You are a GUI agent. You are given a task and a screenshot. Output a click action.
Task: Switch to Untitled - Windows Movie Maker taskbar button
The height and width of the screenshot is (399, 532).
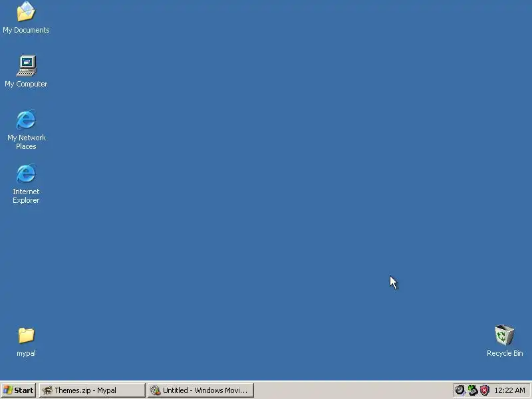201,390
